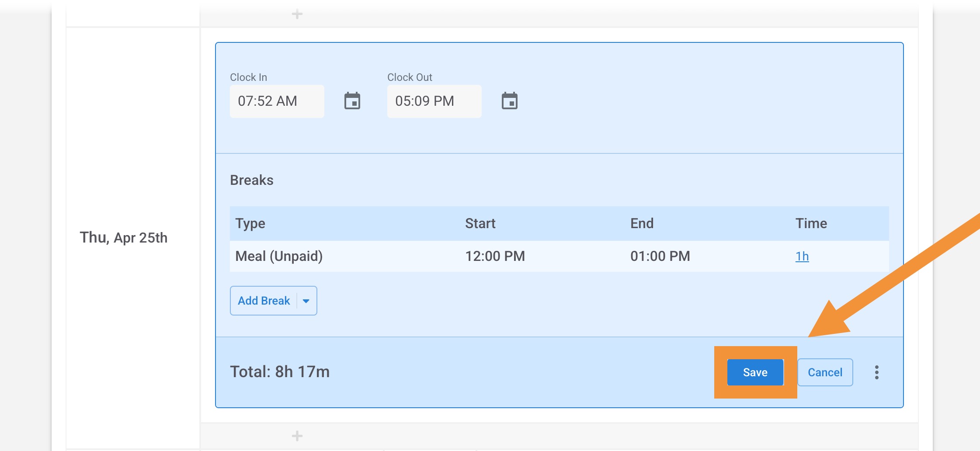
Task: Cancel the time entry edit
Action: pyautogui.click(x=825, y=372)
